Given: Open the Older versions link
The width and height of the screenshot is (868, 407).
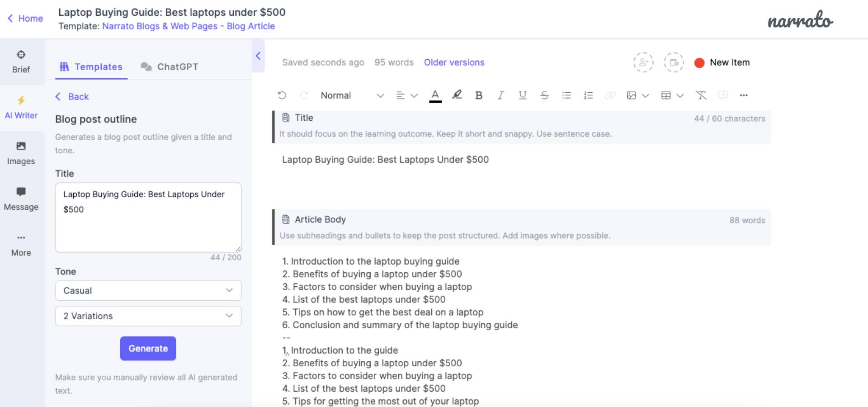Looking at the screenshot, I should [454, 62].
